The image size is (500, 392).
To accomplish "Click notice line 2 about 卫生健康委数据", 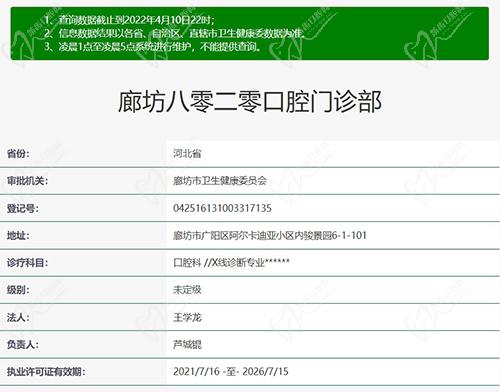I will 174,33.
